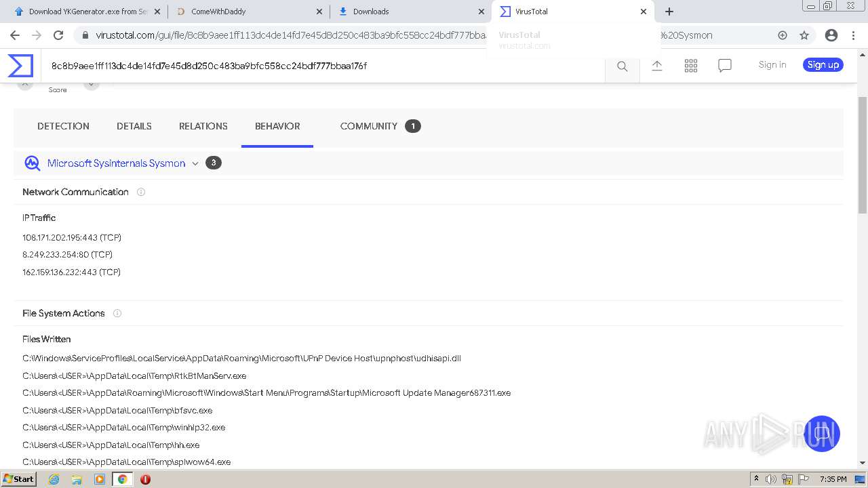This screenshot has height=488, width=868.
Task: Open the Chrome three-dot menu
Action: 853,35
